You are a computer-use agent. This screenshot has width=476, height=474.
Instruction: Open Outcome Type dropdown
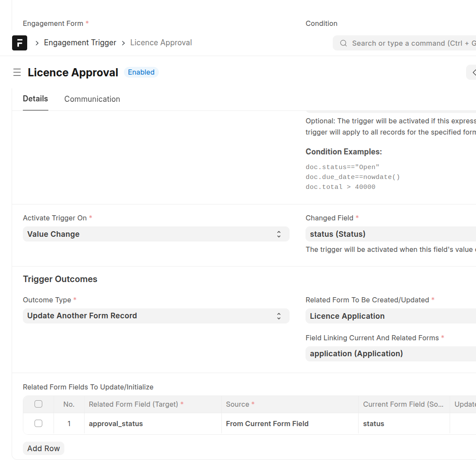click(x=156, y=316)
